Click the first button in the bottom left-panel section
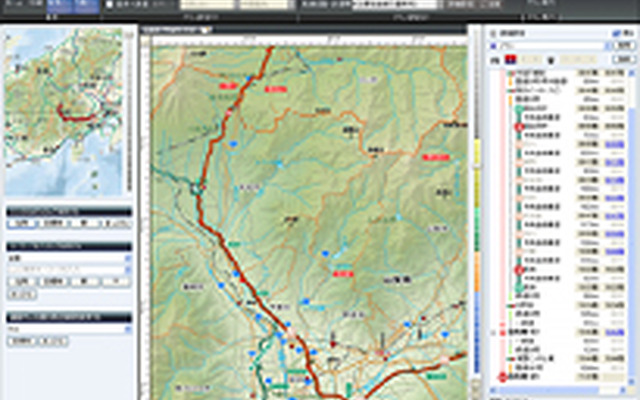The width and height of the screenshot is (640, 400). (22, 341)
